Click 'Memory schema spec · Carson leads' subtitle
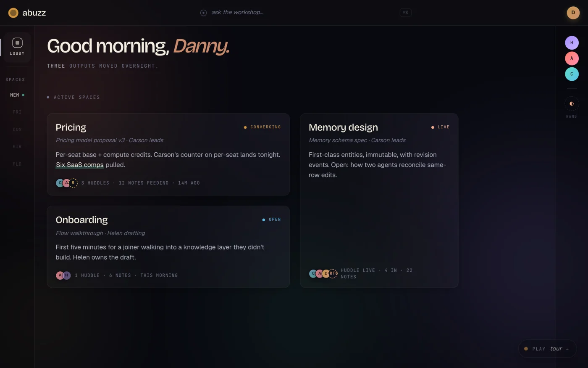Image resolution: width=588 pixels, height=368 pixels. (x=357, y=140)
